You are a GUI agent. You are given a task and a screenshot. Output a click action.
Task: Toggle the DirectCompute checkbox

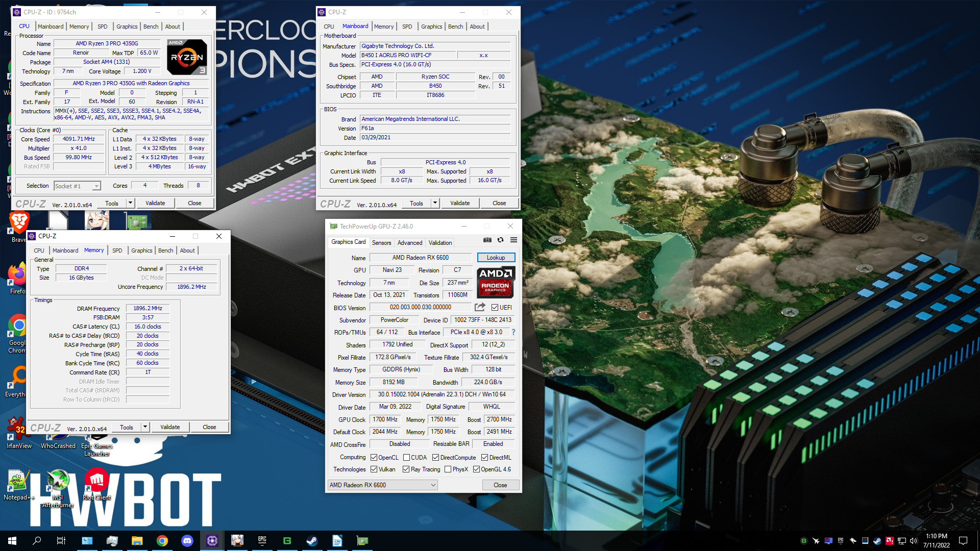point(435,458)
